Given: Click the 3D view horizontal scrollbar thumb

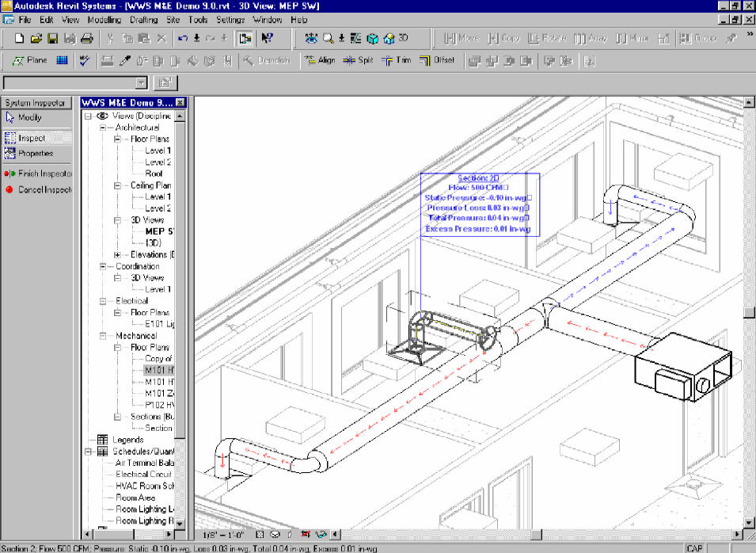Looking at the screenshot, I should [x=536, y=535].
